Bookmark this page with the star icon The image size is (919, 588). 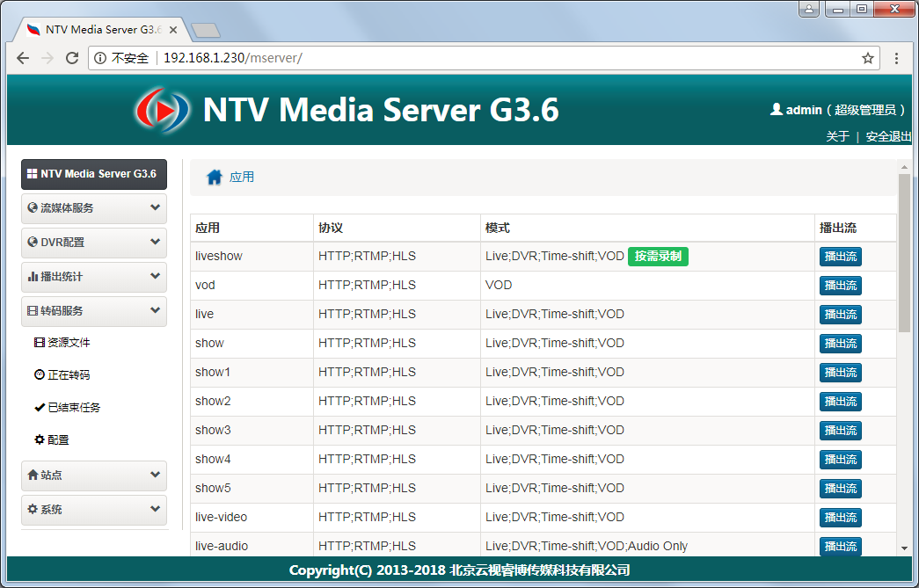[x=868, y=58]
